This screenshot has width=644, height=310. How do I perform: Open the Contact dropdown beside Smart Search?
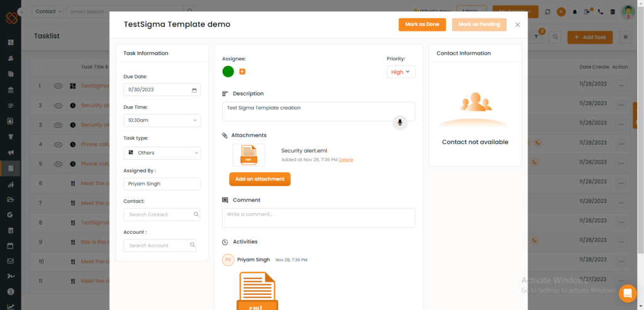(x=48, y=11)
